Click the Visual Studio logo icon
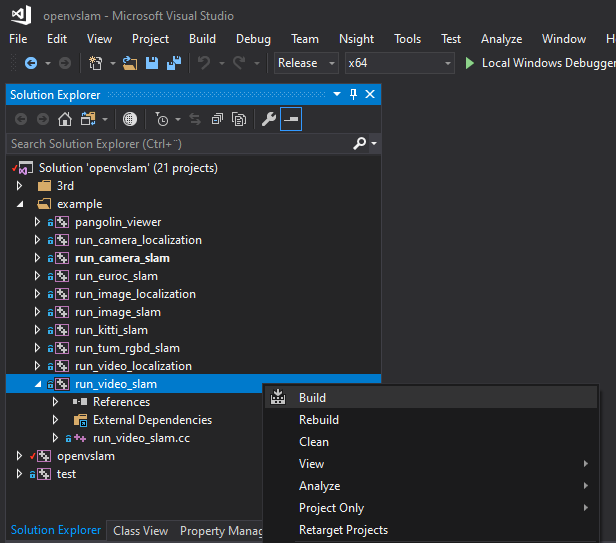The image size is (616, 543). coord(21,15)
